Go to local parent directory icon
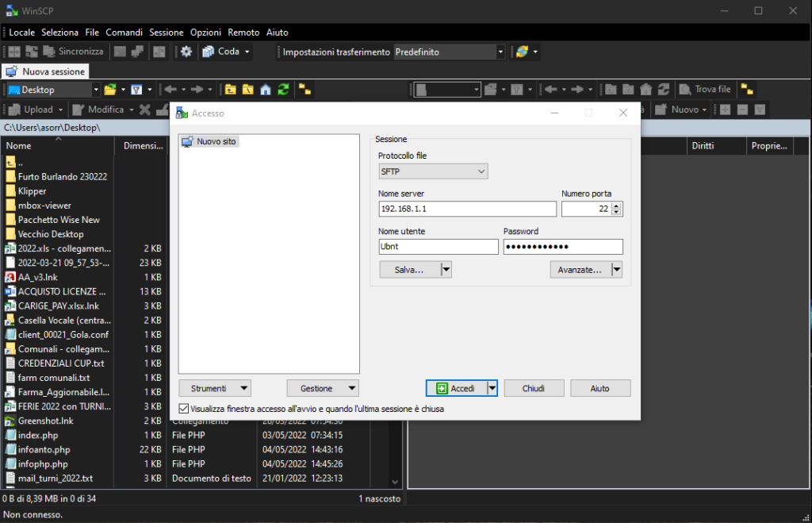Image resolution: width=812 pixels, height=523 pixels. (231, 90)
